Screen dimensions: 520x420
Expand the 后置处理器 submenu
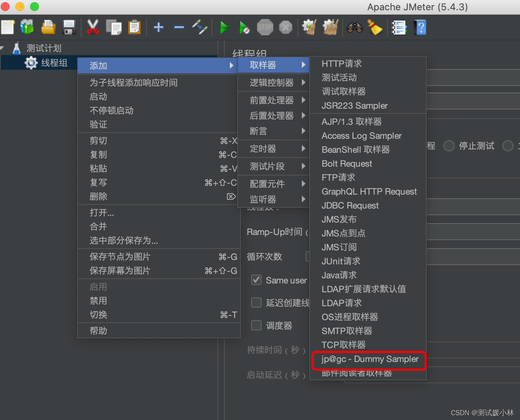click(x=274, y=116)
